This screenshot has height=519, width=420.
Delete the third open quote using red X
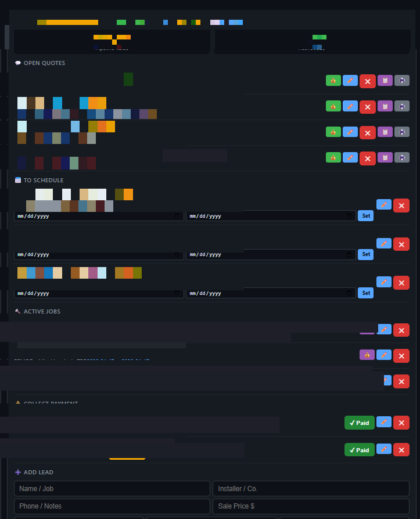(x=367, y=132)
